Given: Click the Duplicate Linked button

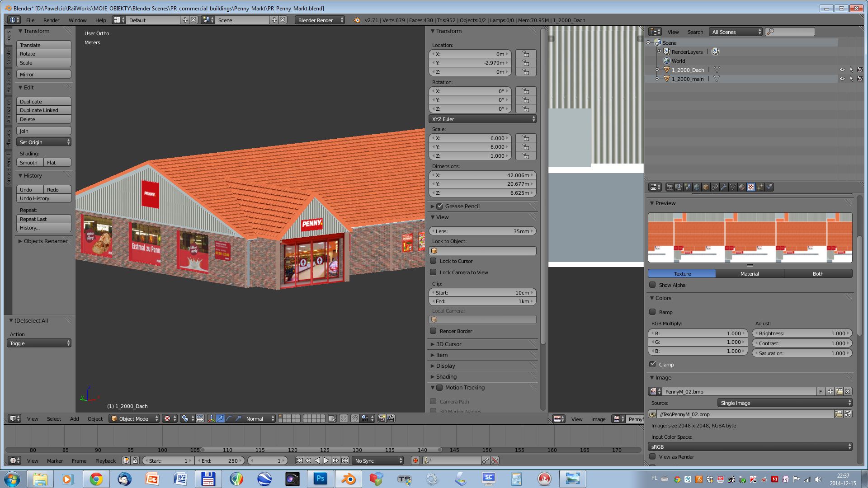Looking at the screenshot, I should pyautogui.click(x=43, y=110).
